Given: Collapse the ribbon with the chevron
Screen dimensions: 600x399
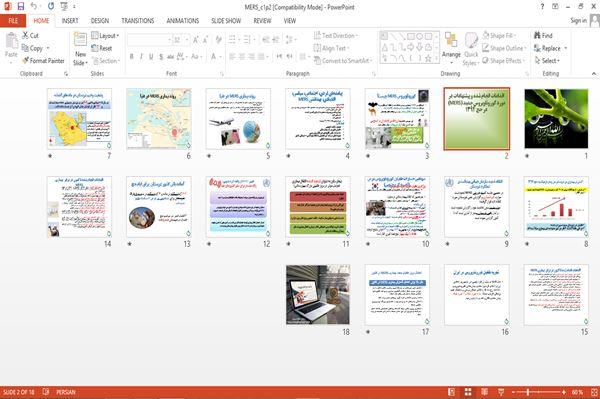Looking at the screenshot, I should (594, 73).
